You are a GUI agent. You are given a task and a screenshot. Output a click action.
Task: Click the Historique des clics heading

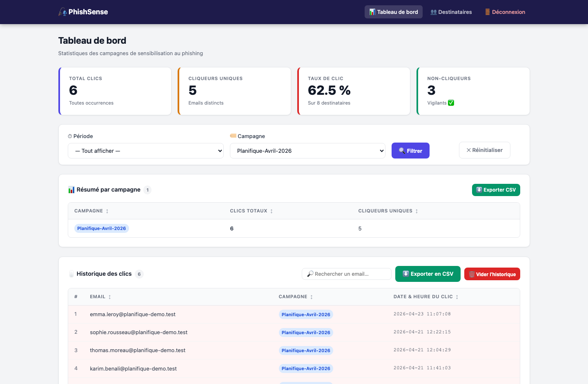point(104,274)
